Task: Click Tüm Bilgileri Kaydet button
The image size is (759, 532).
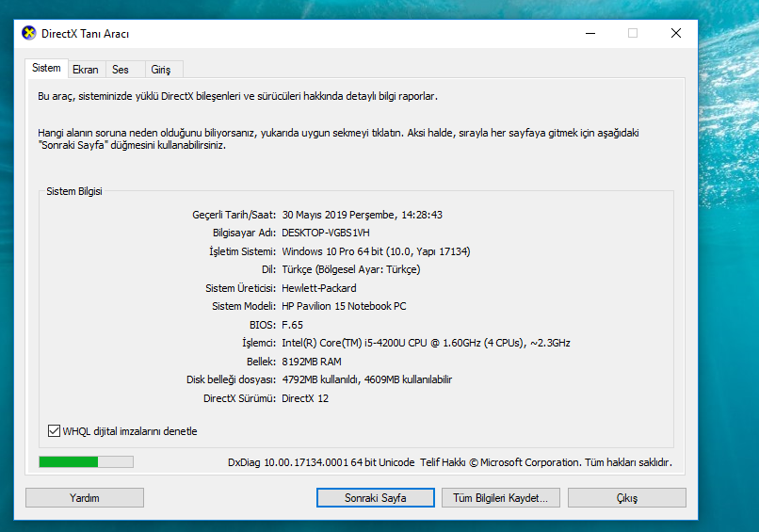Action: (501, 497)
